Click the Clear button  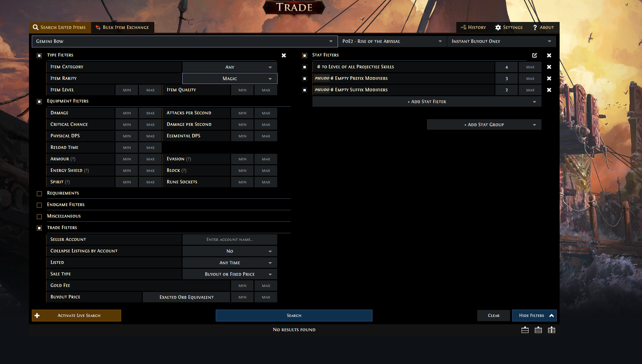point(494,316)
